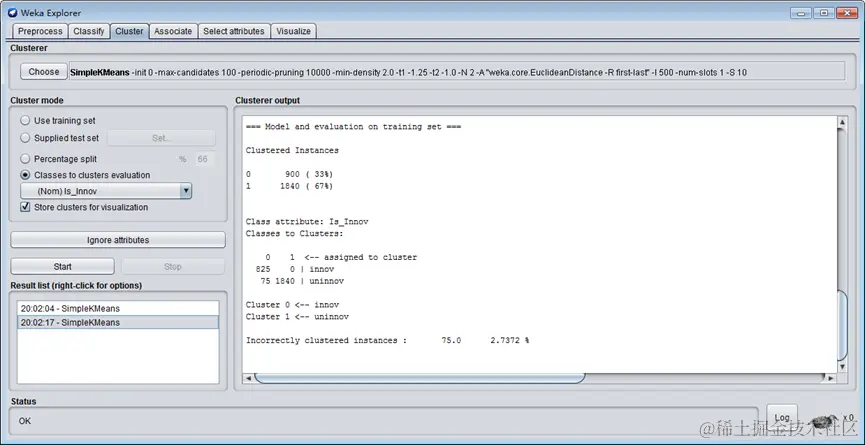Start the clustering run
This screenshot has width=865, height=445.
pyautogui.click(x=62, y=266)
